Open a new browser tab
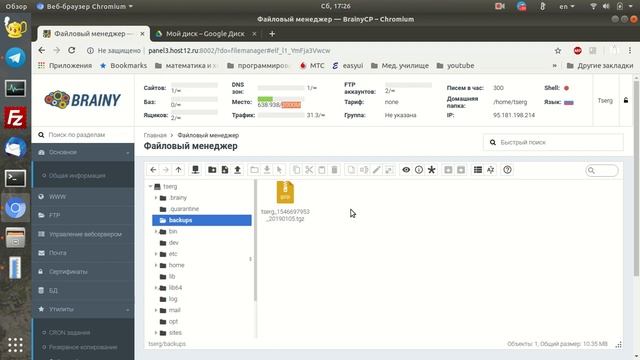This screenshot has height=360, width=640. tap(272, 34)
